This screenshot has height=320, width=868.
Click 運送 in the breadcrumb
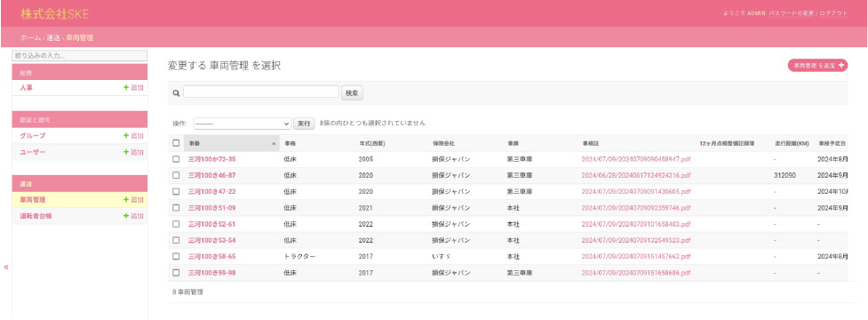[x=53, y=37]
